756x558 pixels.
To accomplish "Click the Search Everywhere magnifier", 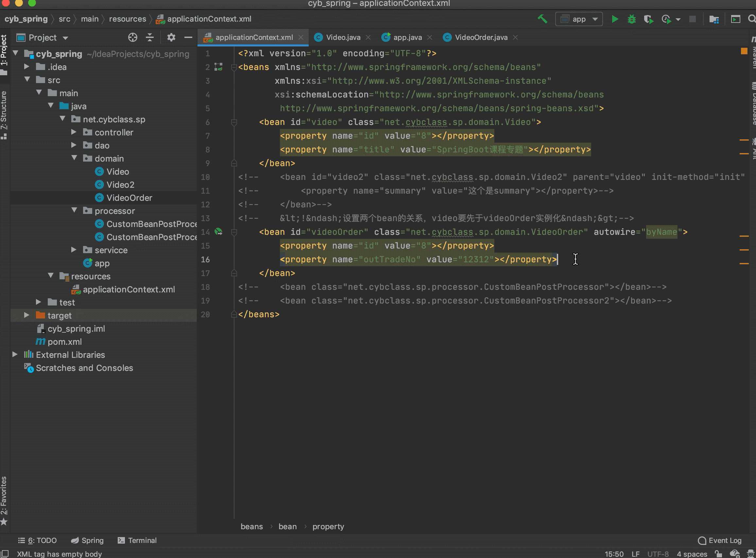I will click(752, 19).
